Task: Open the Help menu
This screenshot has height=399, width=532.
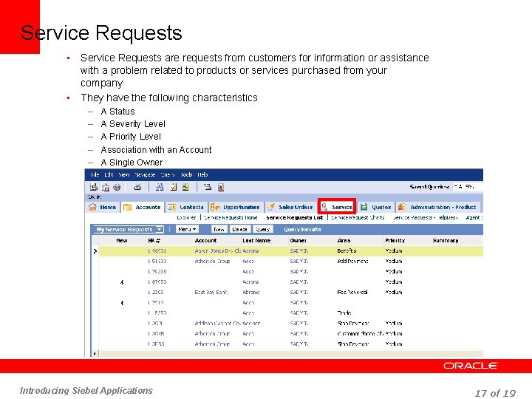Action: click(x=202, y=174)
